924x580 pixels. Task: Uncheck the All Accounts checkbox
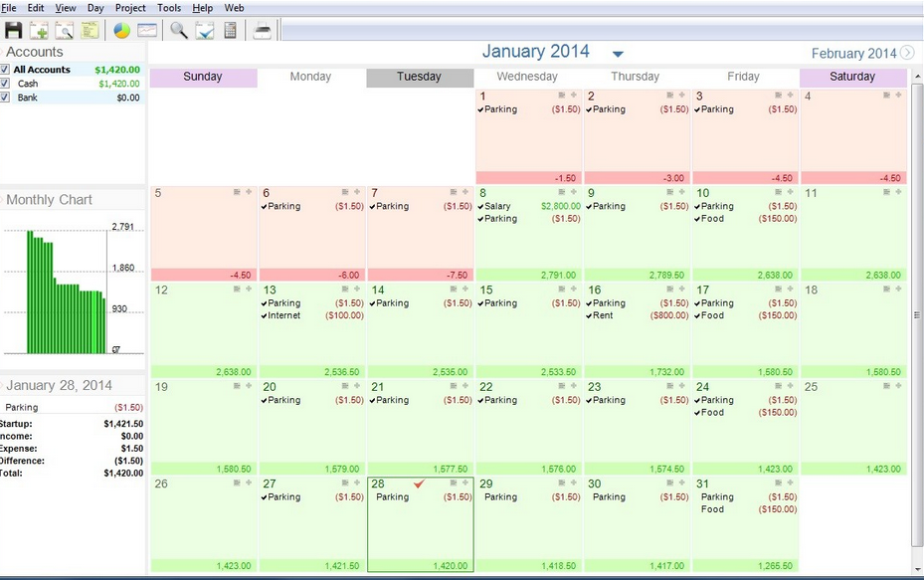point(6,70)
